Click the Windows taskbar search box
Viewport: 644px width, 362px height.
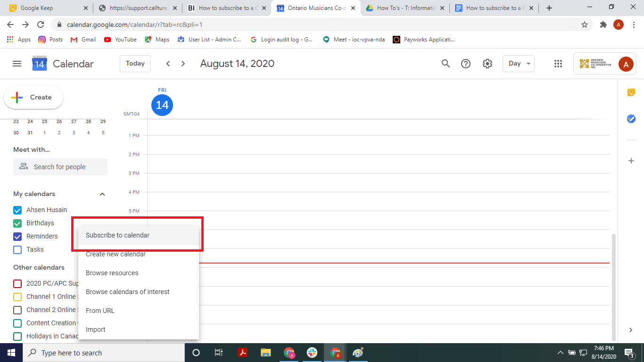(104, 353)
